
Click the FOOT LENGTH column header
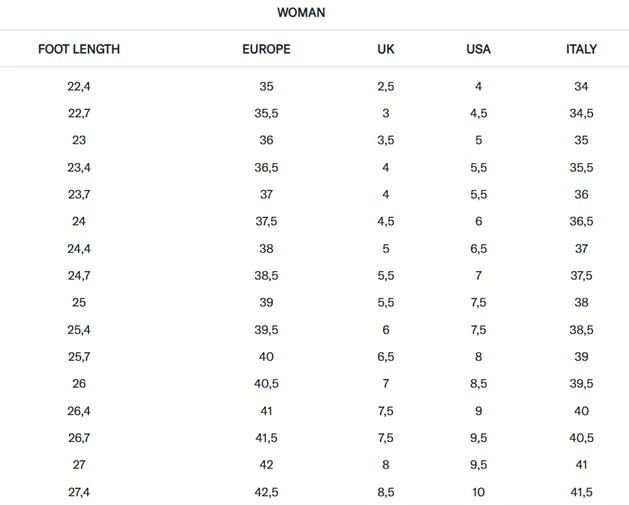[x=77, y=48]
